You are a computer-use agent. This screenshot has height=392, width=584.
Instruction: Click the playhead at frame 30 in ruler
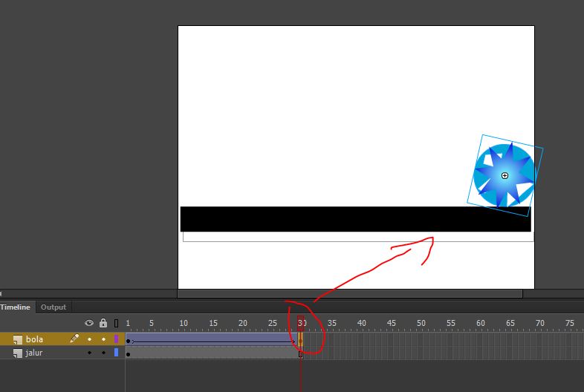301,323
